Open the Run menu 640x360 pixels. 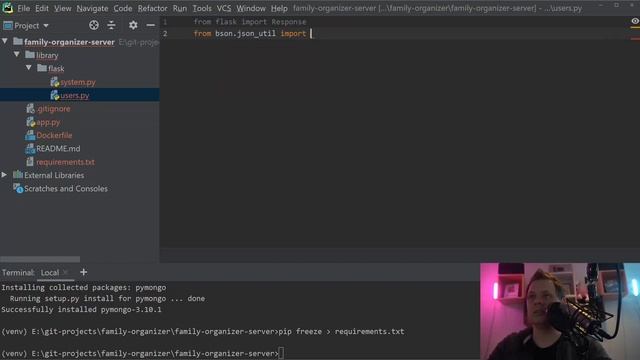pyautogui.click(x=180, y=8)
